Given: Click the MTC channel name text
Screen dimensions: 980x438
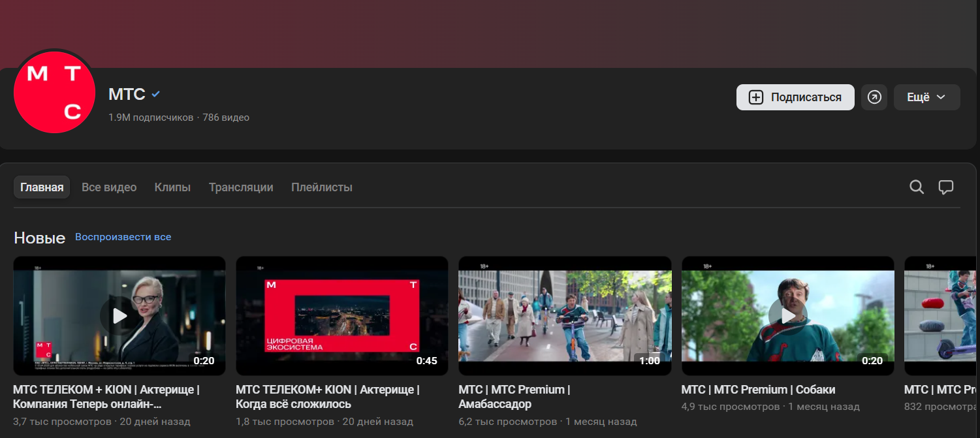Looking at the screenshot, I should point(127,94).
